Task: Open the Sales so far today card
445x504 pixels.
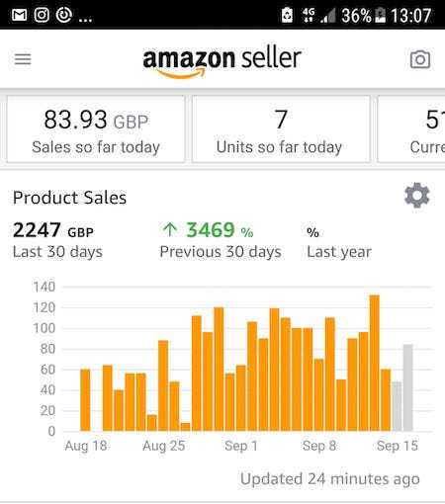Action: click(x=96, y=129)
